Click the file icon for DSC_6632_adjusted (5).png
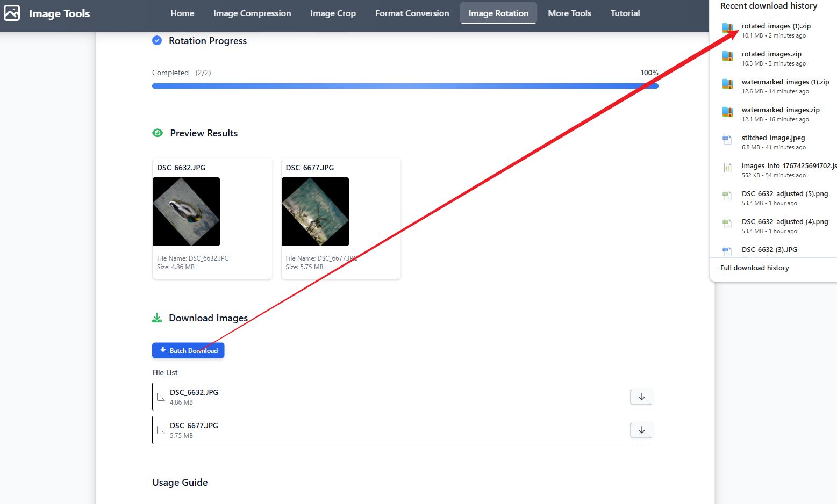The width and height of the screenshot is (837, 504). [727, 196]
